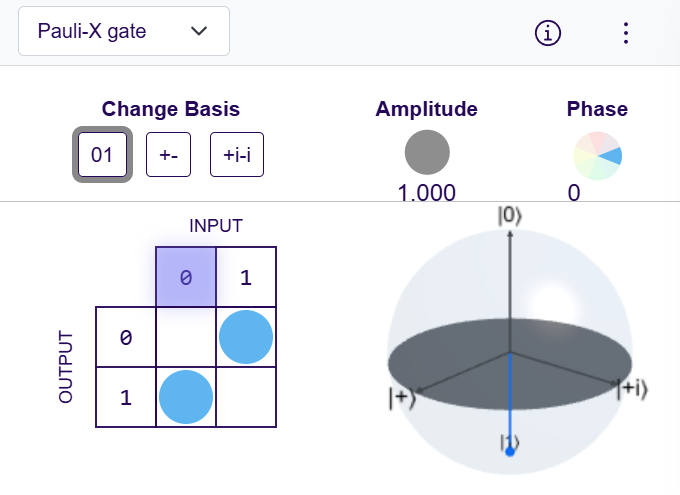Switch to the +- basis
The image size is (680, 495).
click(x=168, y=155)
